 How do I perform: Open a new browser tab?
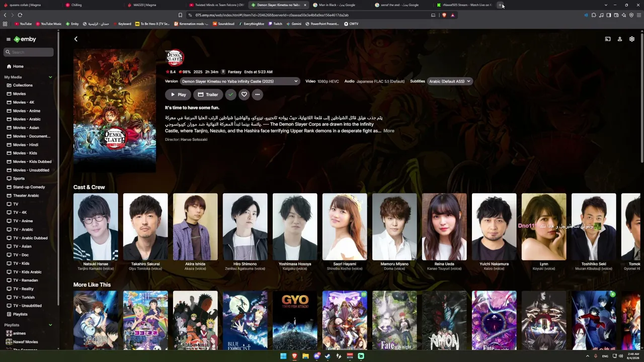tap(501, 5)
